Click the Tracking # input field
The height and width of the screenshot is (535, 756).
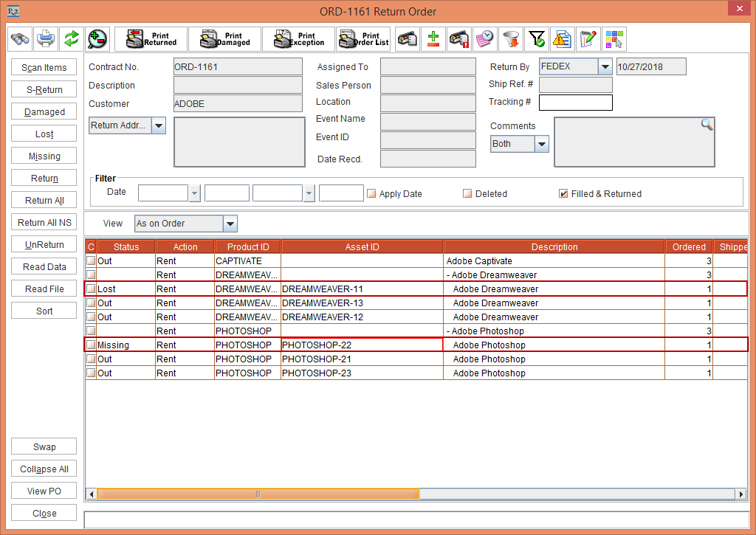(575, 103)
